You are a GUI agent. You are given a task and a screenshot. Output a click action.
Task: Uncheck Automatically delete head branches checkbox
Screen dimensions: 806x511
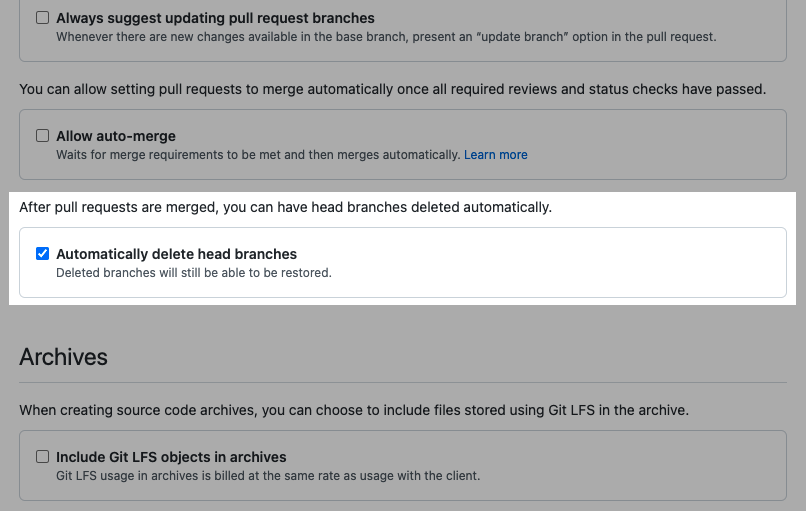(x=43, y=254)
